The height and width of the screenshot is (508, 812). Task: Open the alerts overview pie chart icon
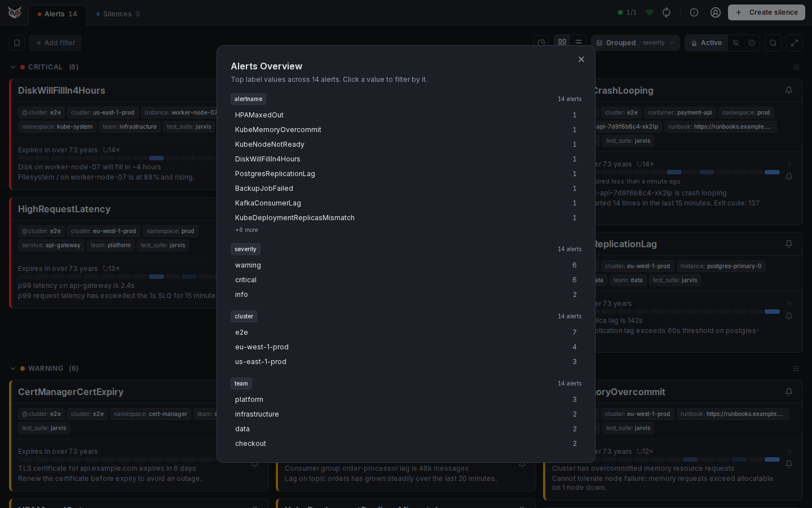[541, 43]
